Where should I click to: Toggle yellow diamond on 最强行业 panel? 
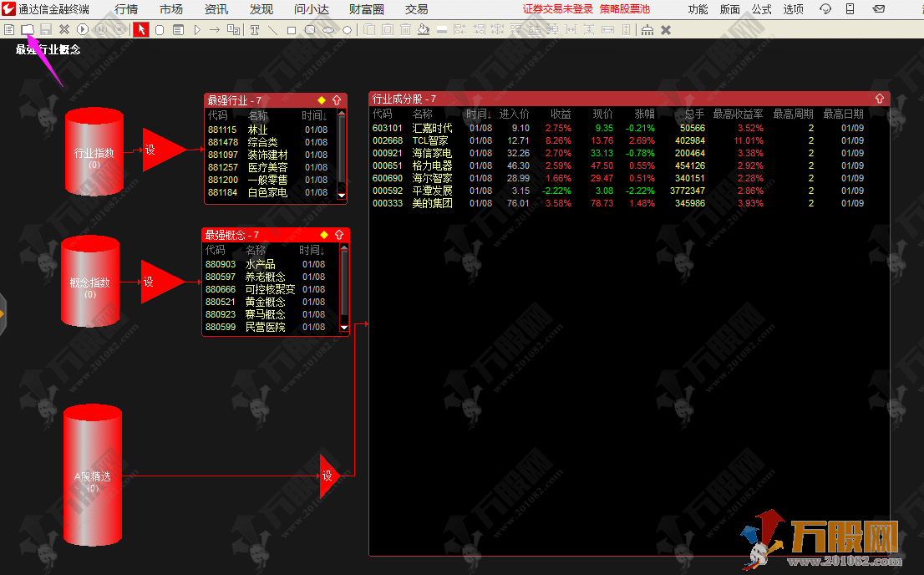coord(322,100)
